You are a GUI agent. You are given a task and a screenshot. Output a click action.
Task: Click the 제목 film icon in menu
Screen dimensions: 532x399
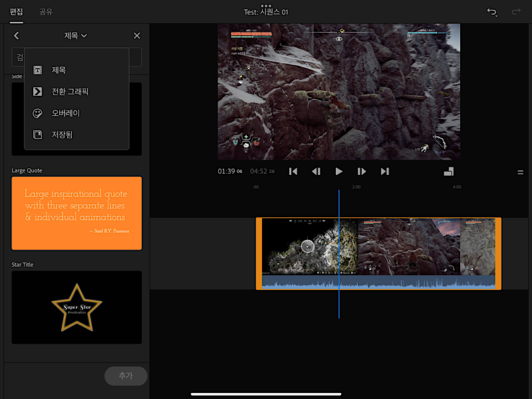[37, 70]
